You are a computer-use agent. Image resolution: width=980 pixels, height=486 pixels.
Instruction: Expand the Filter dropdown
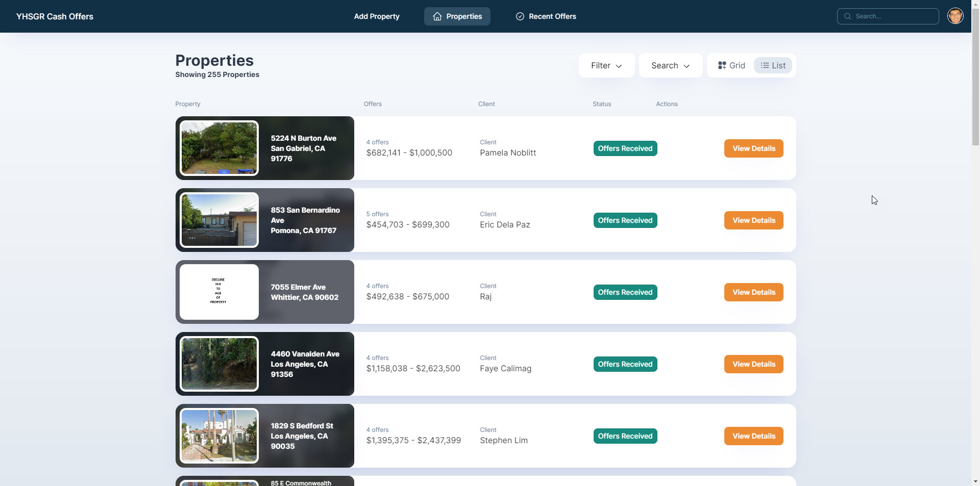tap(606, 65)
